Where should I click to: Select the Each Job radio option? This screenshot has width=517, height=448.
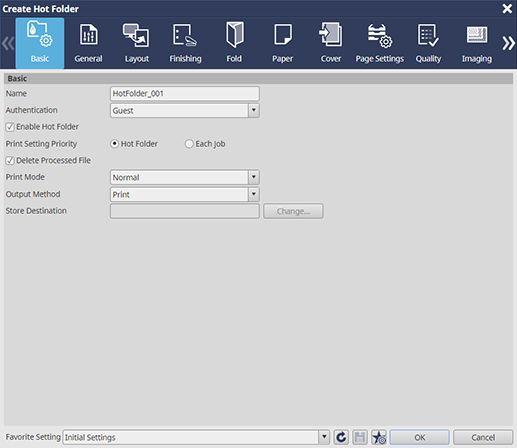coord(189,144)
